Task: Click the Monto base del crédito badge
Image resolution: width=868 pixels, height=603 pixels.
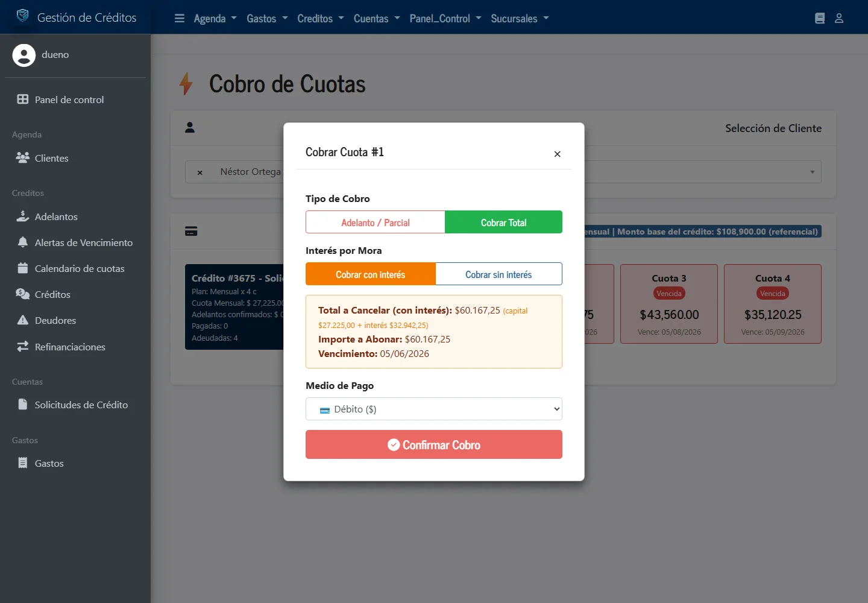Action: [x=702, y=232]
